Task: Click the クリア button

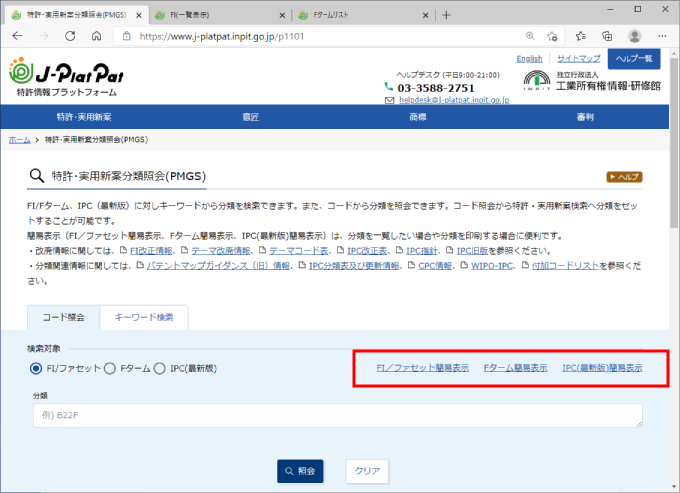Action: pyautogui.click(x=366, y=471)
